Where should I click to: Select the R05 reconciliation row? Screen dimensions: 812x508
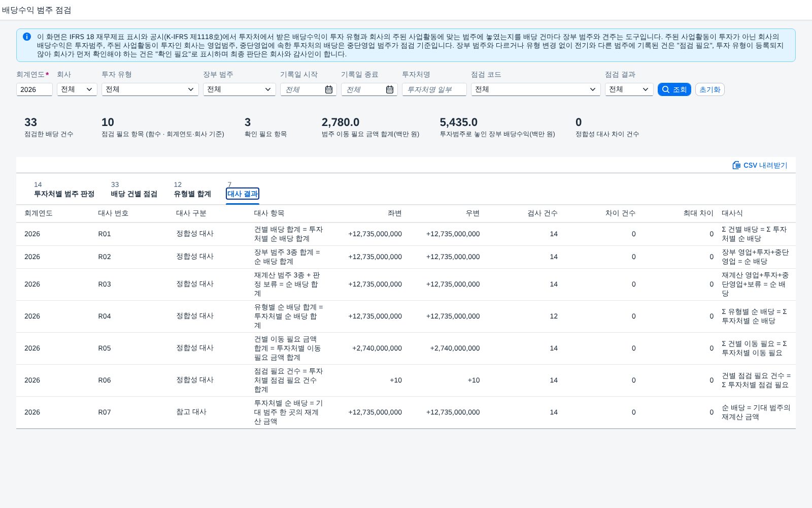click(406, 348)
